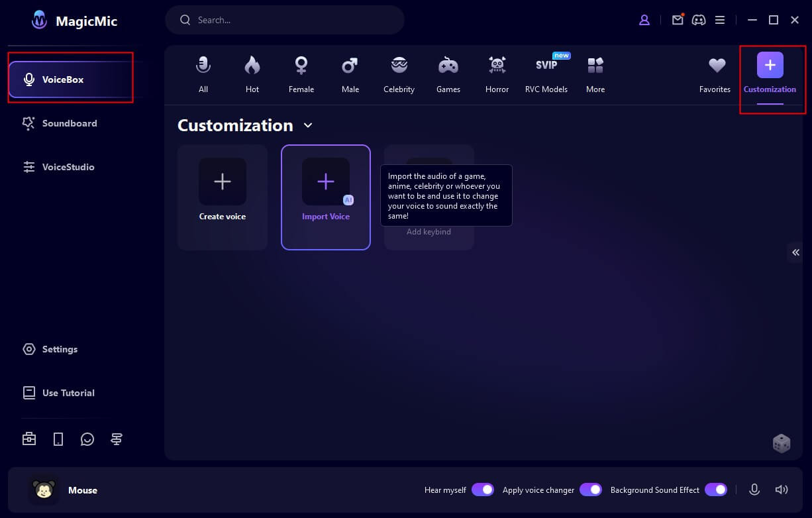Open the hamburger menu icon

click(720, 20)
